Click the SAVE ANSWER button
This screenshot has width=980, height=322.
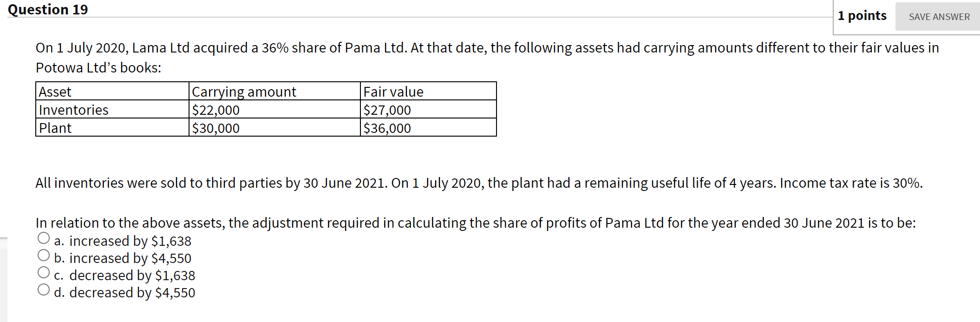tap(937, 16)
